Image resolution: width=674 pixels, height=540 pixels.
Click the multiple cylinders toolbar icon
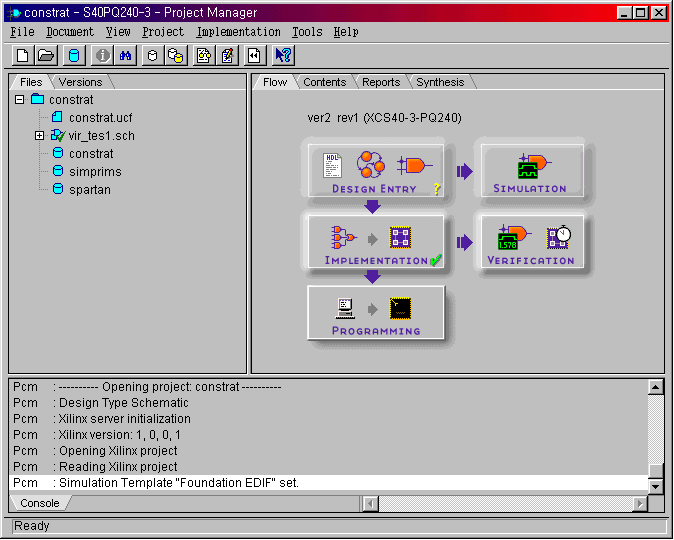tap(175, 55)
